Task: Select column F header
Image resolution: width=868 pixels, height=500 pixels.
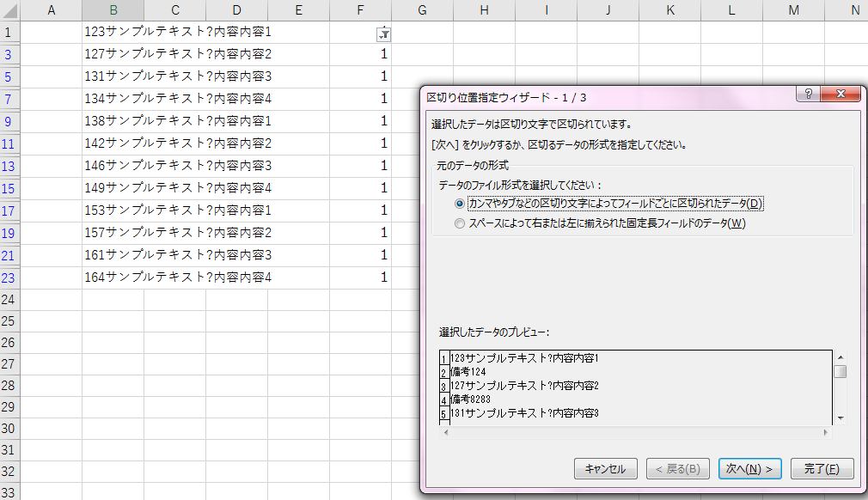Action: pos(360,10)
